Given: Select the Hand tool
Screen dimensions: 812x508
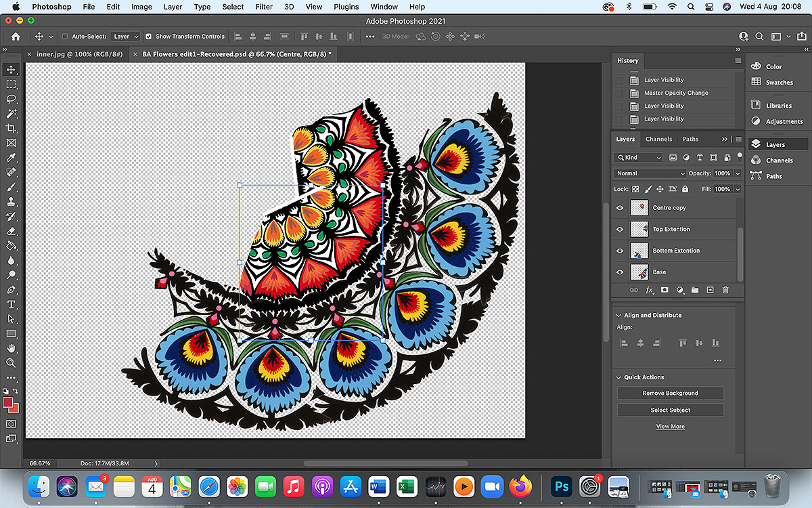Looking at the screenshot, I should (x=11, y=347).
